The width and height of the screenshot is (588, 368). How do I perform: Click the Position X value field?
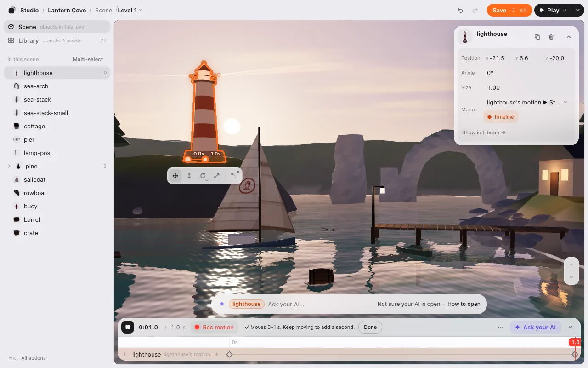click(x=497, y=58)
